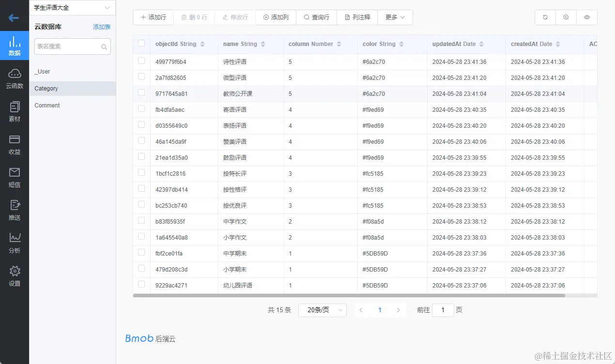Viewport: 615px width, 364px height.
Task: Click the 删 0 行 button
Action: tap(194, 17)
